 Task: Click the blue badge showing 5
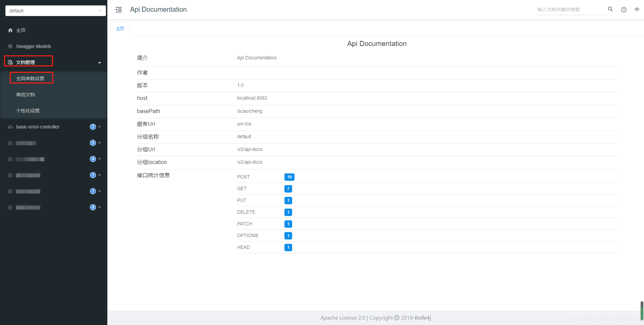(93, 143)
